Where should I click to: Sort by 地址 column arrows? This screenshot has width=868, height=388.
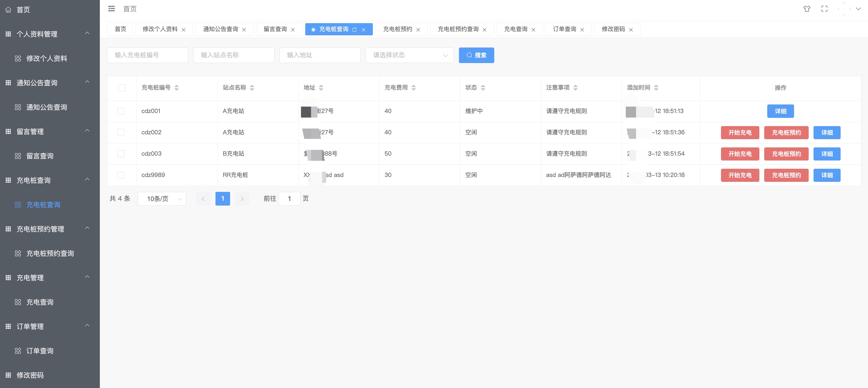(321, 88)
